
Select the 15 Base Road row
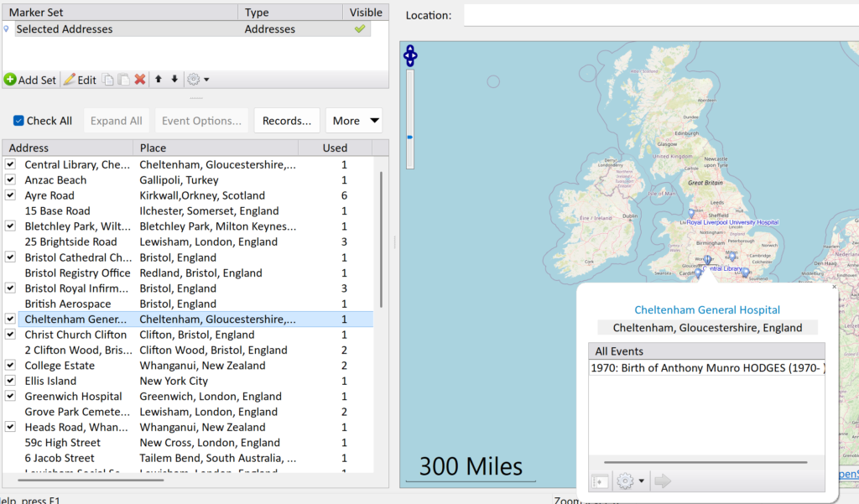click(x=188, y=211)
